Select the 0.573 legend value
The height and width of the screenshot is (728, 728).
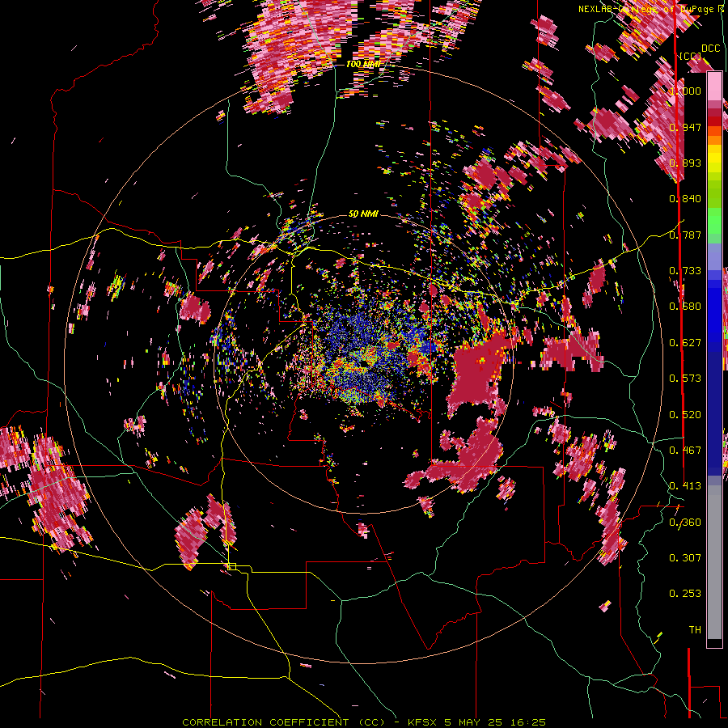click(685, 379)
